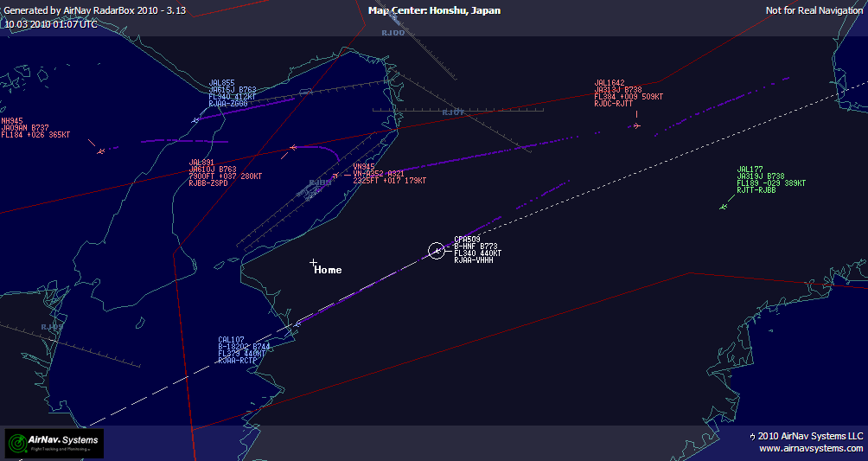Select the JA615J B763 registration line
The height and width of the screenshot is (461, 868).
tap(232, 90)
